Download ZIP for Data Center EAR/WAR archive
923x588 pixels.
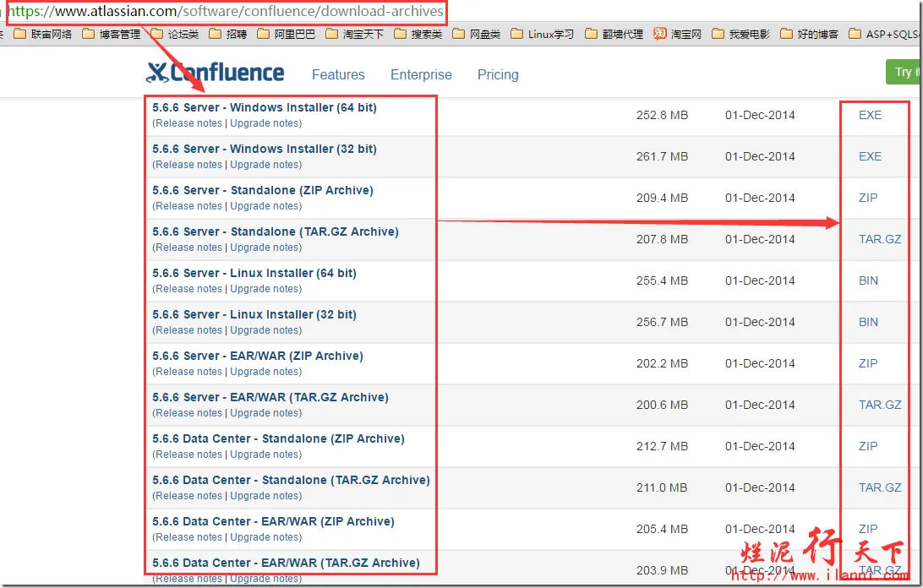click(x=868, y=529)
